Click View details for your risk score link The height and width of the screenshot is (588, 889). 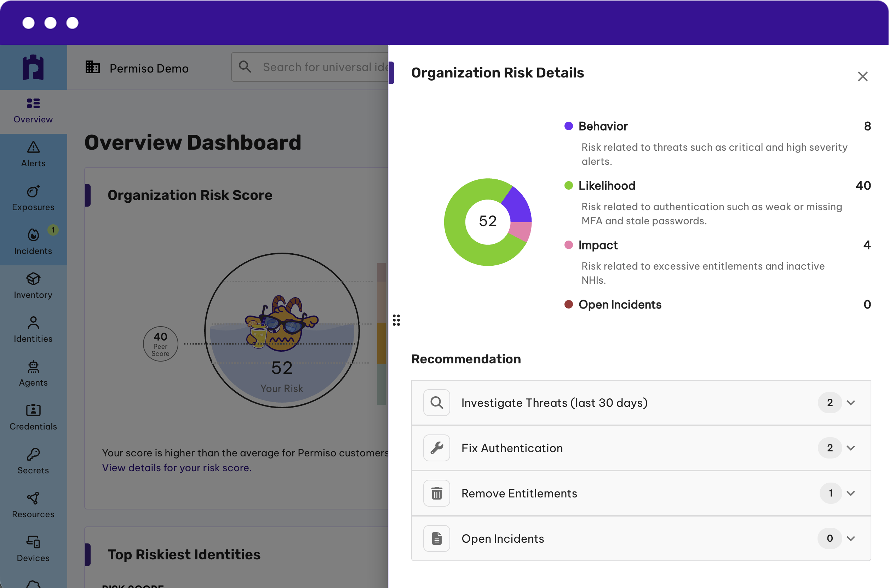click(x=177, y=468)
